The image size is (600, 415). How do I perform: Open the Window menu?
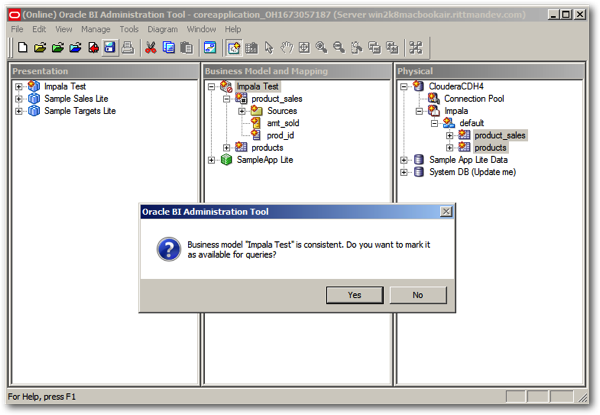click(201, 29)
